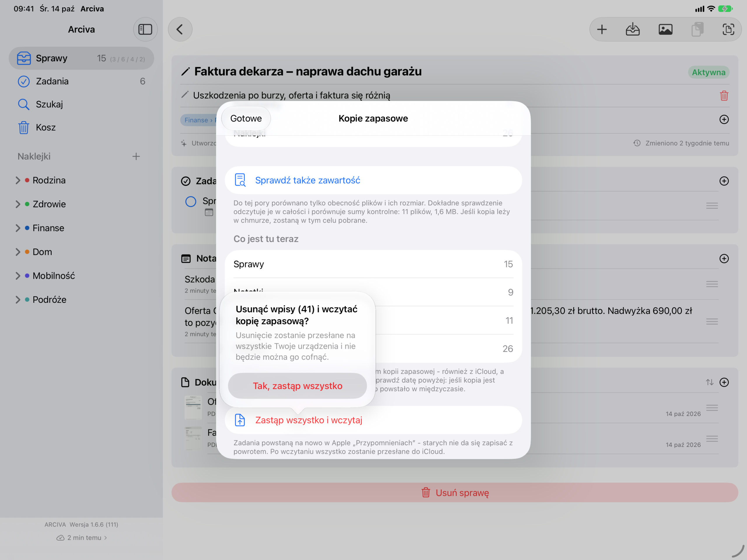This screenshot has height=560, width=747.
Task: Click the orange Dom color dot
Action: tap(27, 252)
